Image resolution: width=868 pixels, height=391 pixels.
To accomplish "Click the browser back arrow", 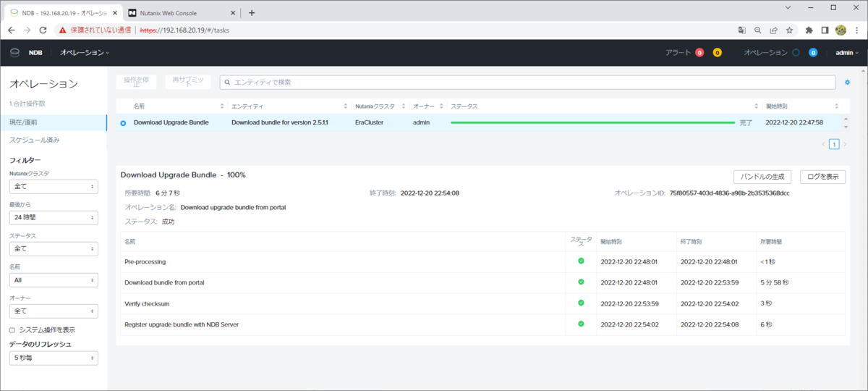I will (10, 30).
